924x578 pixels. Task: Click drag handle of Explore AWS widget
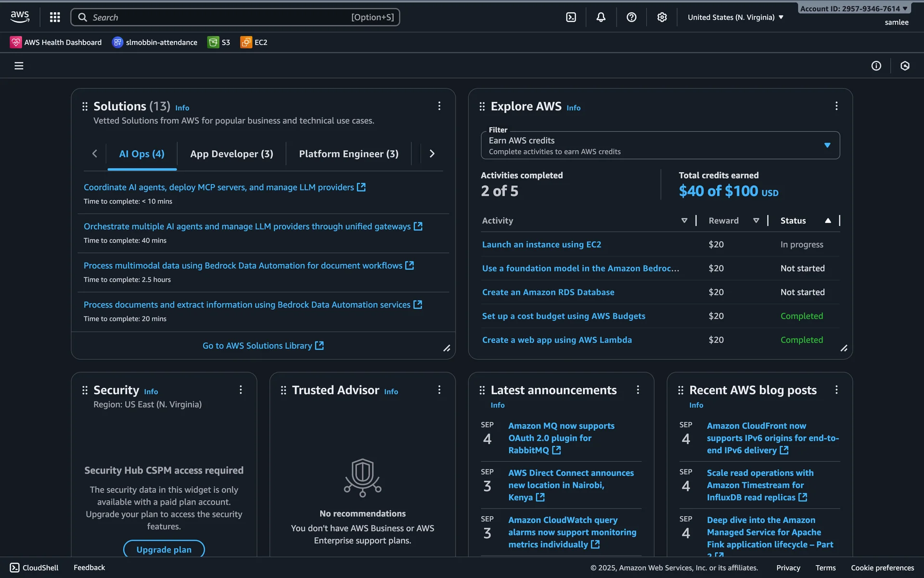pyautogui.click(x=482, y=106)
